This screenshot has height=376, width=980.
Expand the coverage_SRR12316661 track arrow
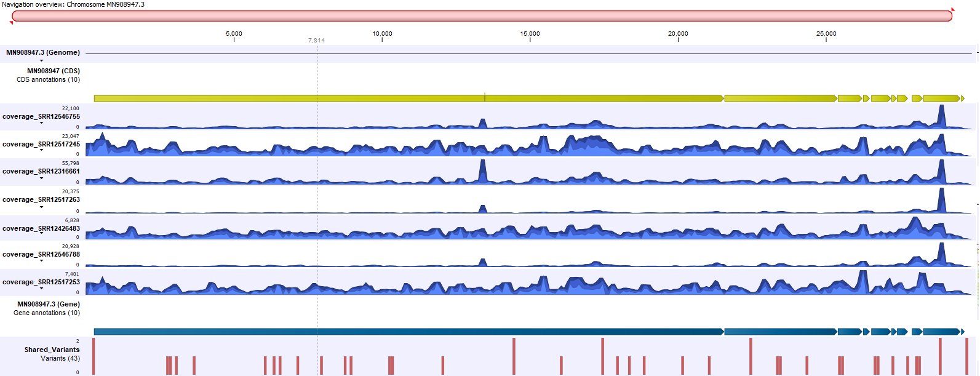click(41, 178)
